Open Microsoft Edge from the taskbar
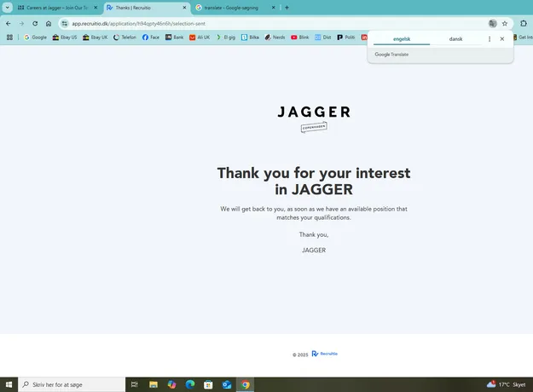The image size is (533, 392). coord(190,384)
